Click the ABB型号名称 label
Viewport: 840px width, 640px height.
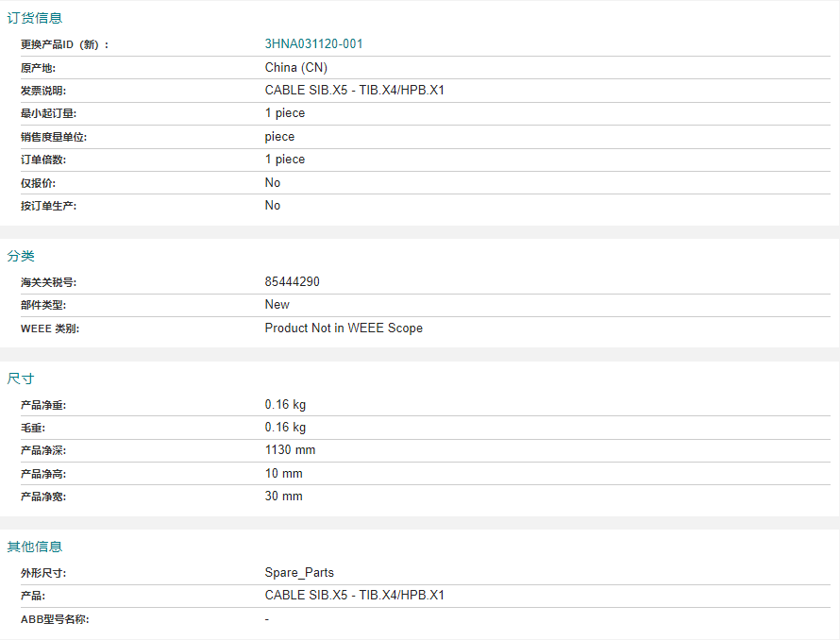[55, 619]
